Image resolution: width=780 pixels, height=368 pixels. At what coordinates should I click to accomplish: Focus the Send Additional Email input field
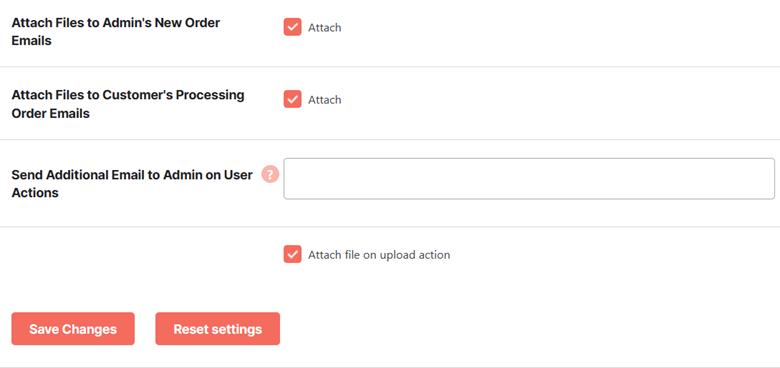(x=529, y=179)
